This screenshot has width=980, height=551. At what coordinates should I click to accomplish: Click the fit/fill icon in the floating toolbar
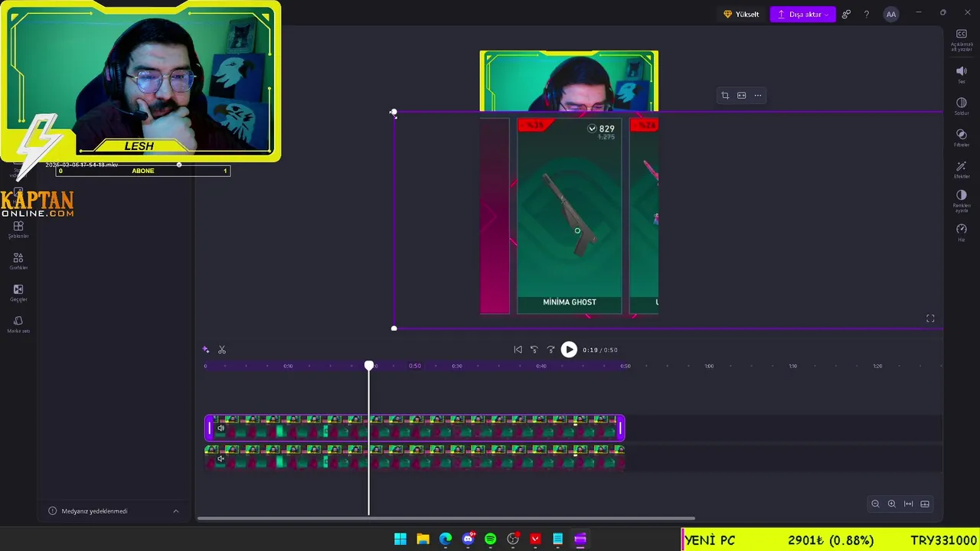pyautogui.click(x=741, y=96)
